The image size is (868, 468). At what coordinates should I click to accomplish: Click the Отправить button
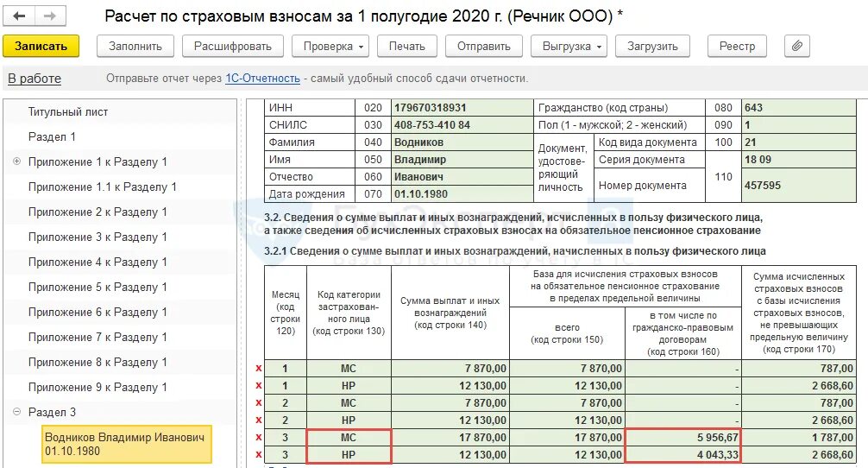[484, 46]
